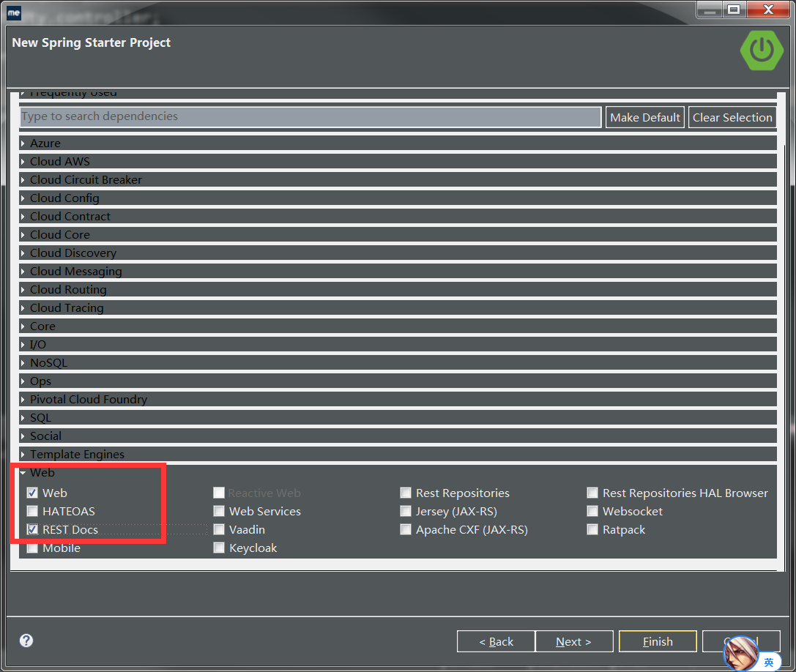Select the Keycloak checkbox
This screenshot has width=796, height=672.
tap(219, 548)
